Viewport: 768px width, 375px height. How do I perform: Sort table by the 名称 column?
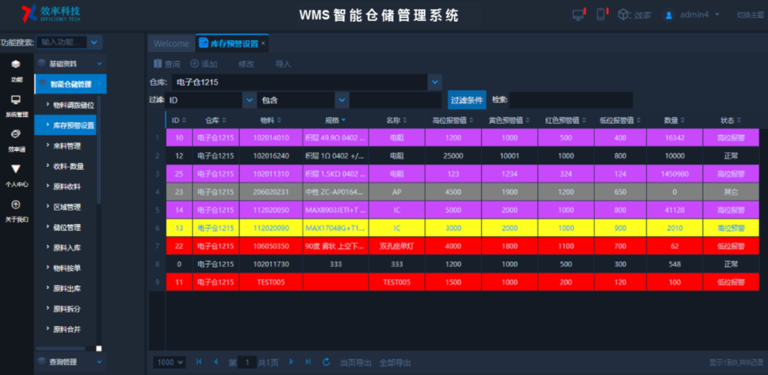coord(397,120)
